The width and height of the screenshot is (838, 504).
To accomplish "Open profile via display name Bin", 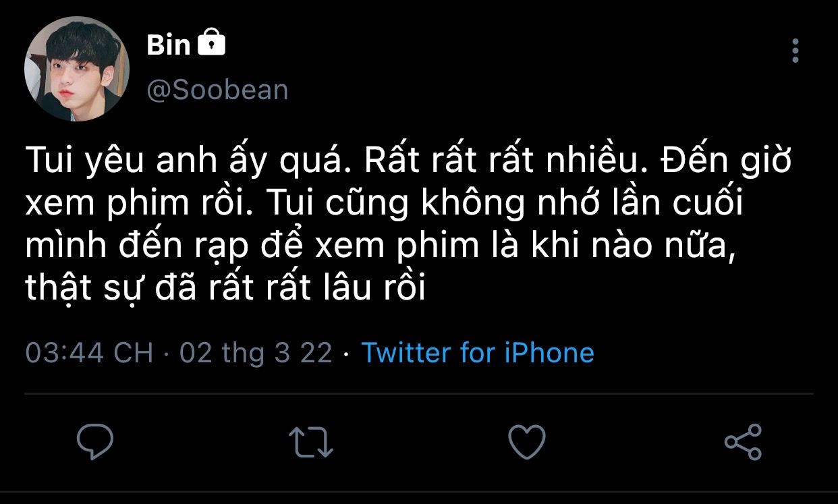I will click(169, 45).
